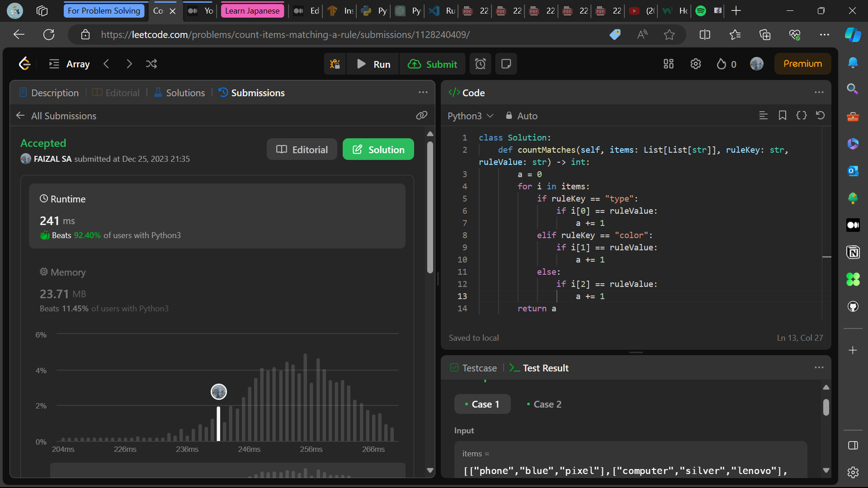Screen dimensions: 868x488
Task: Toggle the Auto lock setting
Action: [x=522, y=116]
